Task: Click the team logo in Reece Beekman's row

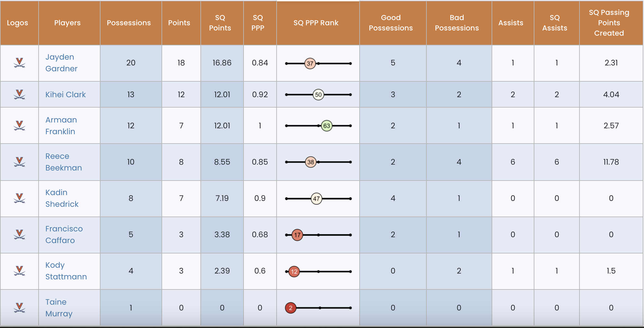Action: pos(19,162)
